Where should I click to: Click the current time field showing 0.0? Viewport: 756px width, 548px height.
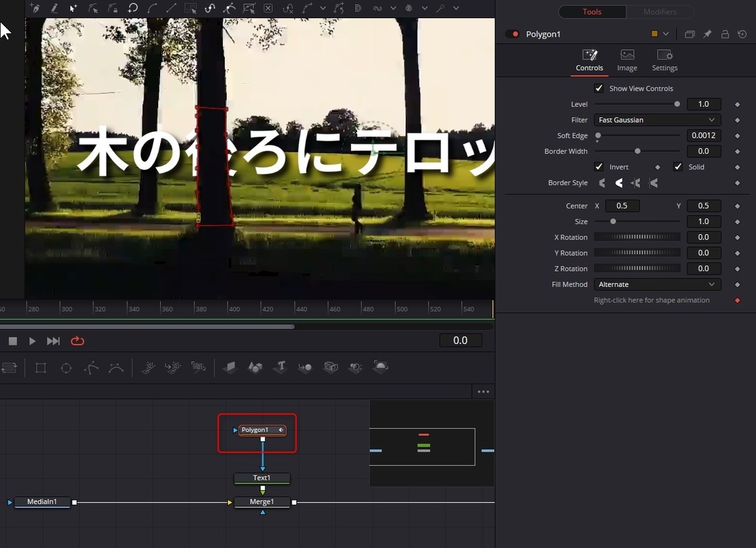pos(461,340)
